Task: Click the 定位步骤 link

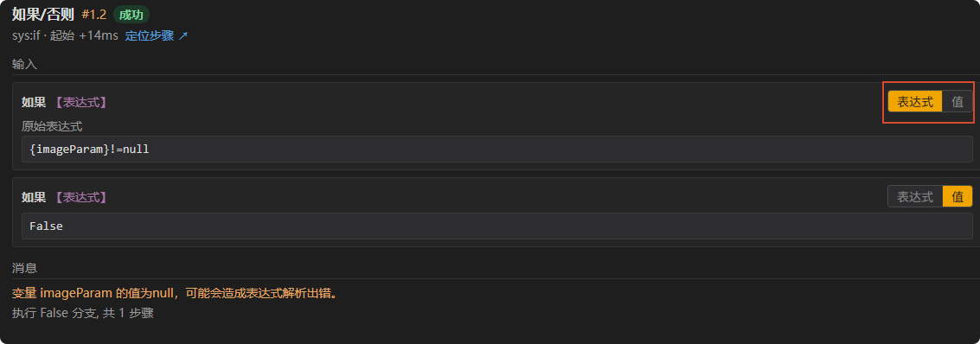Action: click(150, 35)
